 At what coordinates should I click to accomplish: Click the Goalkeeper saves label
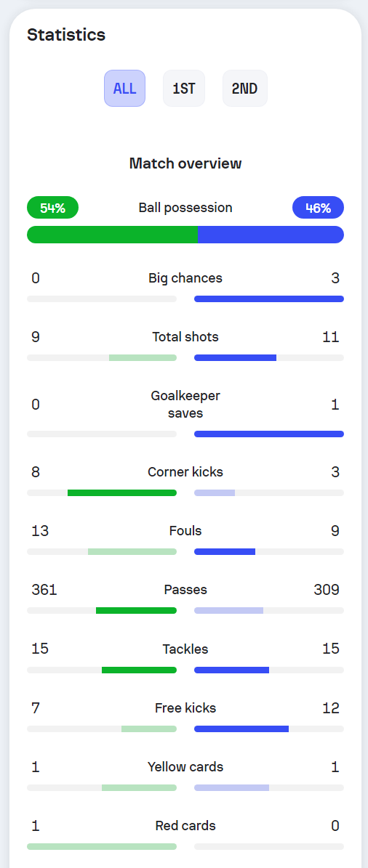tap(185, 405)
